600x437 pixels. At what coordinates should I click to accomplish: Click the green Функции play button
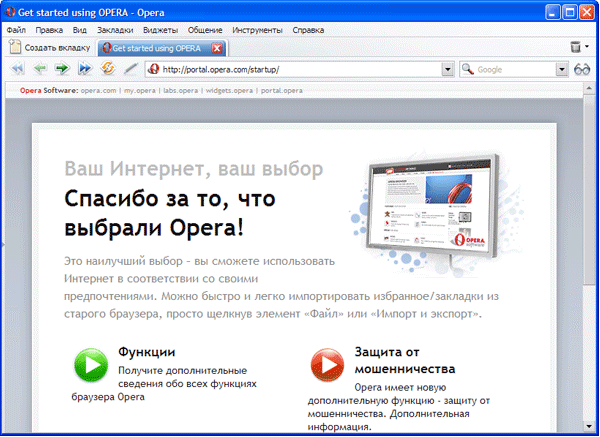click(91, 365)
